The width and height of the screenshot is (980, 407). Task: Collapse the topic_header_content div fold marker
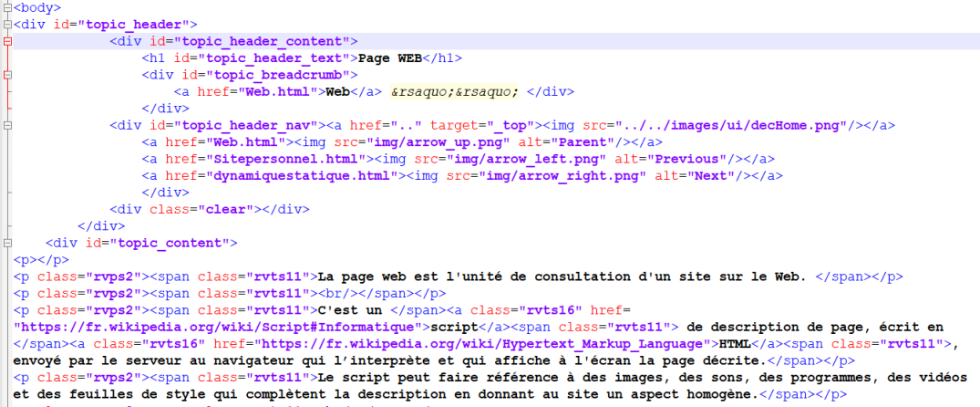click(x=5, y=41)
